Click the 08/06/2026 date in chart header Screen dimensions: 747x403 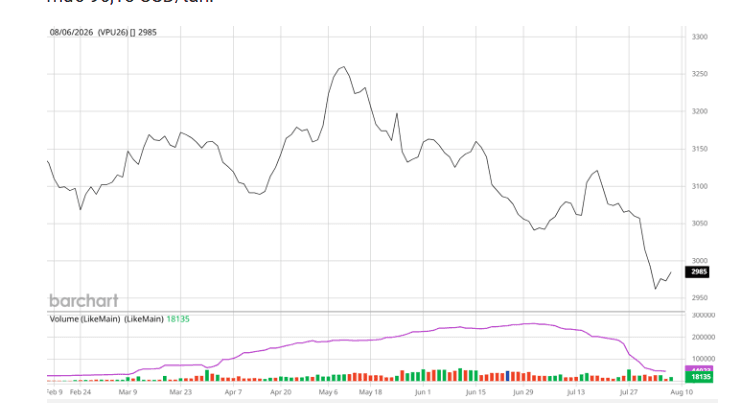pos(71,32)
